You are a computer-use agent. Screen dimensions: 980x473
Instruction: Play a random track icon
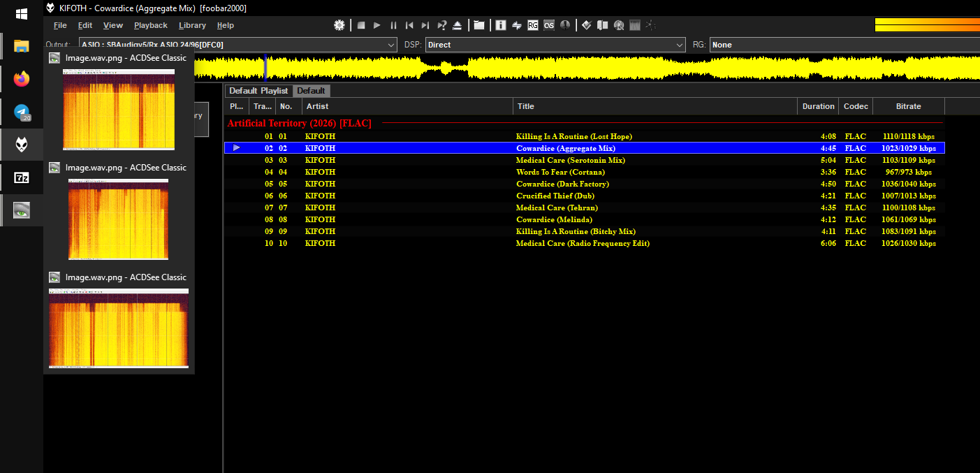coord(441,25)
